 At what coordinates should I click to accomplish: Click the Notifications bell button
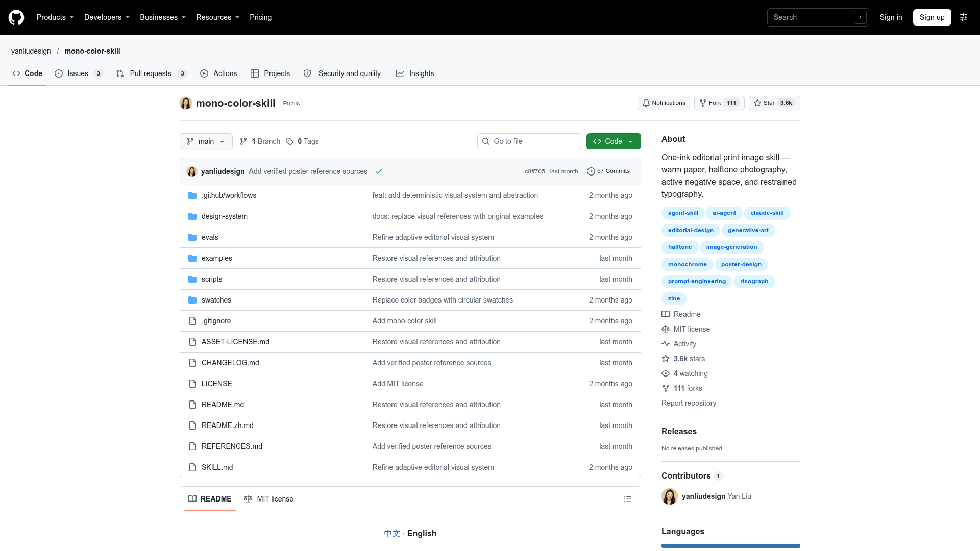tap(664, 103)
